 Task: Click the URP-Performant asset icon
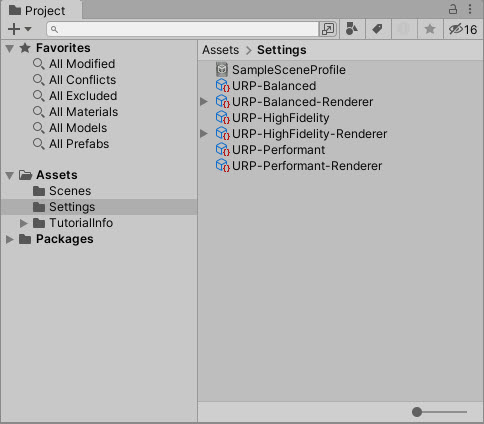click(x=223, y=150)
